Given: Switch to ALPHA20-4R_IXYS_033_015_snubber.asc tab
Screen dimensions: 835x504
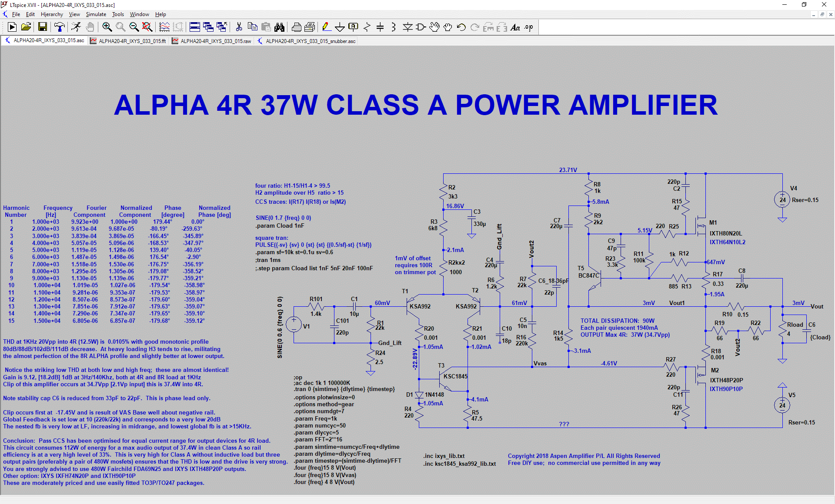Looking at the screenshot, I should point(306,41).
